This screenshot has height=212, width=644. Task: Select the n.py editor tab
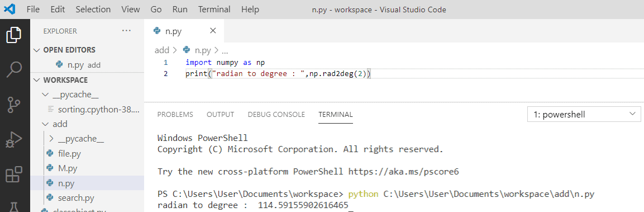[184, 30]
